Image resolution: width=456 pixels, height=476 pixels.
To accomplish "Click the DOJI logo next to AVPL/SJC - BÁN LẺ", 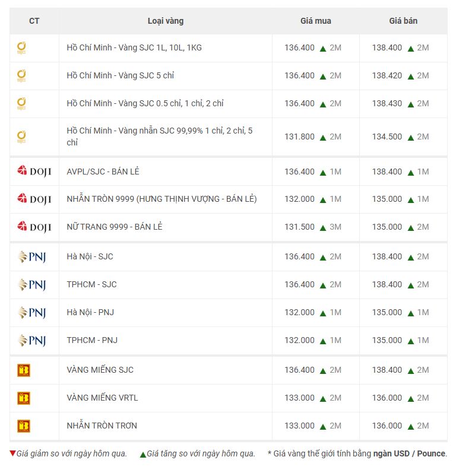I will pyautogui.click(x=34, y=172).
